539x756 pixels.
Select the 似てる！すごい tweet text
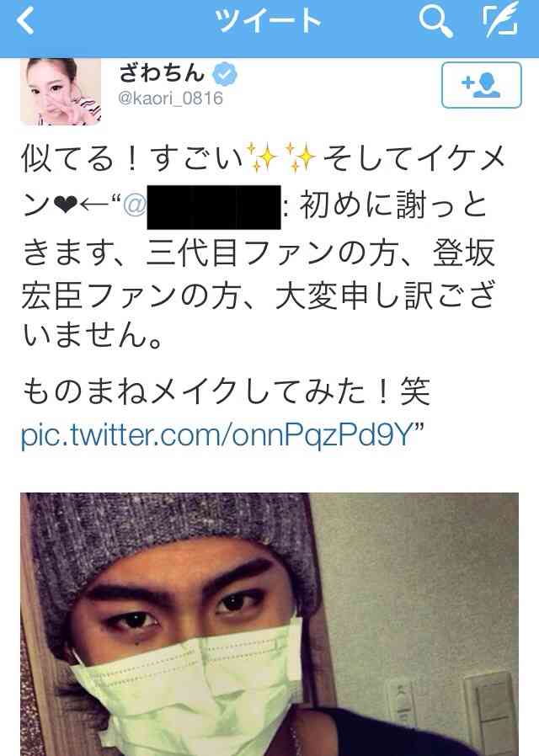point(131,158)
